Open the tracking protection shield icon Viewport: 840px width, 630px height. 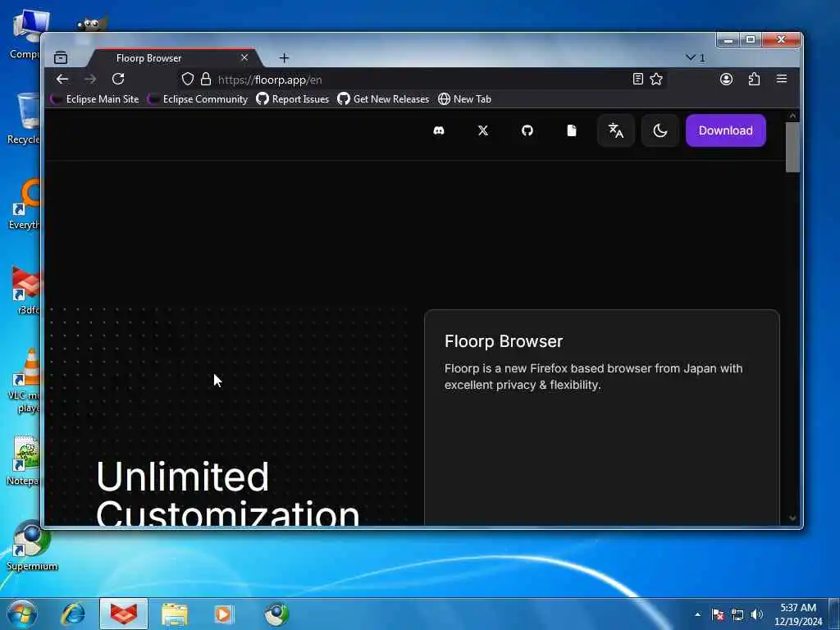pos(188,80)
